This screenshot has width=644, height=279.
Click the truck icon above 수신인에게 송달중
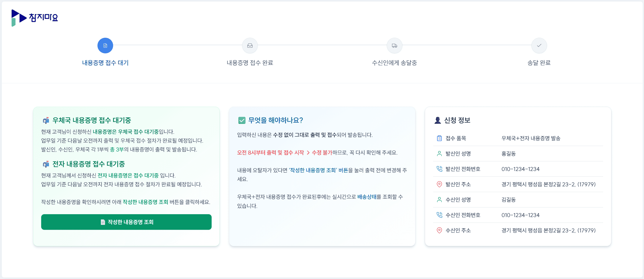pos(394,45)
